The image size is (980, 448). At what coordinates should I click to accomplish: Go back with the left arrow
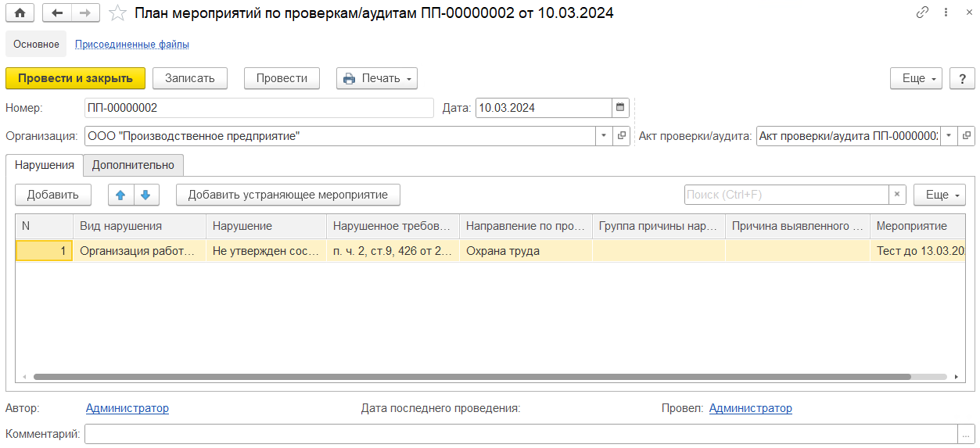pos(57,13)
